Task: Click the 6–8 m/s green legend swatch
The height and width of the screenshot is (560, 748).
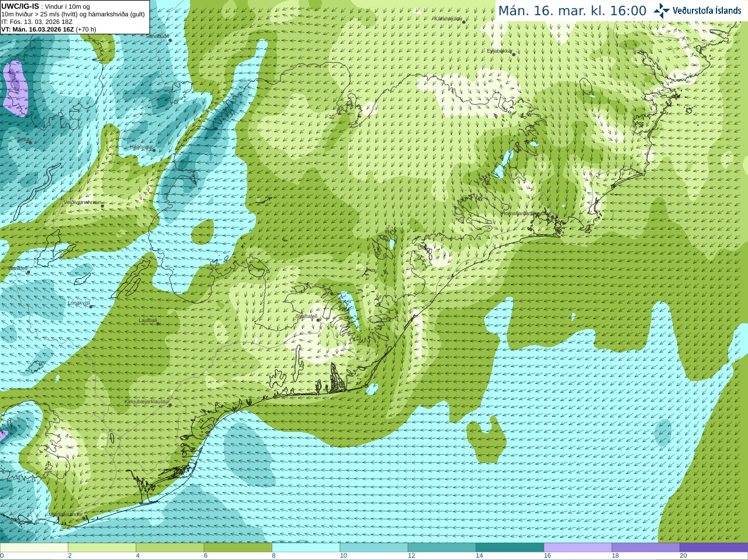Action: 238,548
